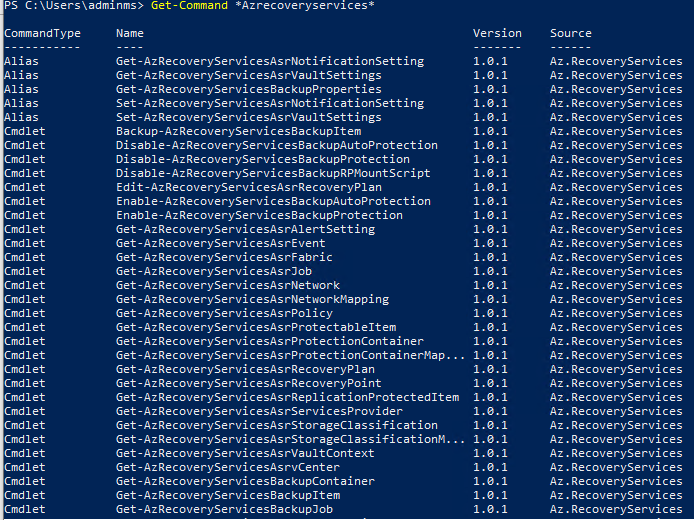Click Az.RecoveryServices source in Get-AzRecoveryServicesAsrEvent row
Screen dimensions: 694x520
[616, 244]
